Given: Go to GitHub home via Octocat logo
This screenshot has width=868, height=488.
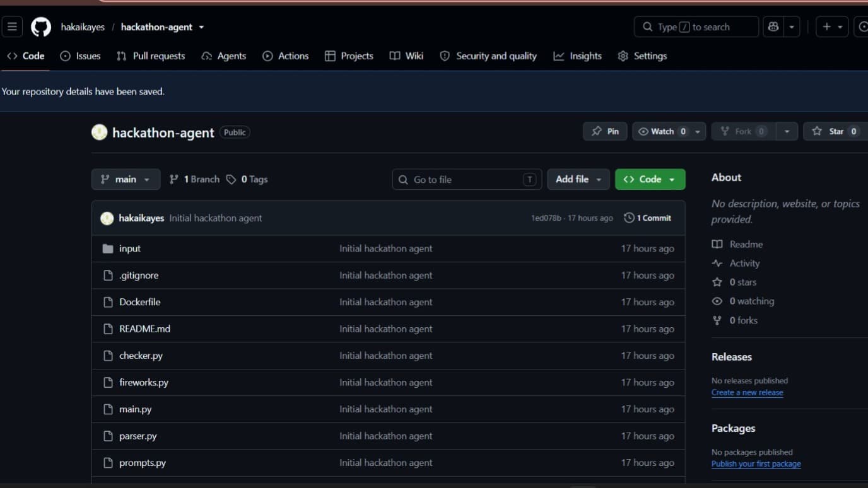Looking at the screenshot, I should [41, 27].
